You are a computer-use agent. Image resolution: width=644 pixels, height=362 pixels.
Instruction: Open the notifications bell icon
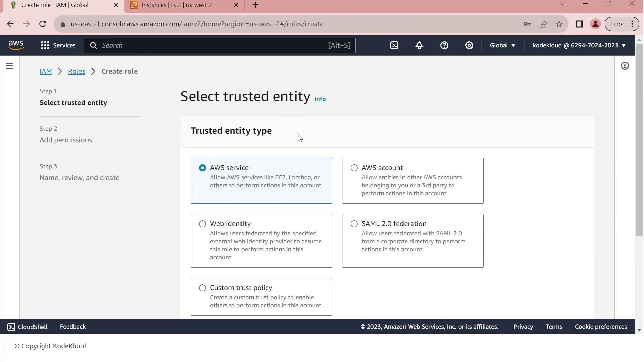click(419, 45)
